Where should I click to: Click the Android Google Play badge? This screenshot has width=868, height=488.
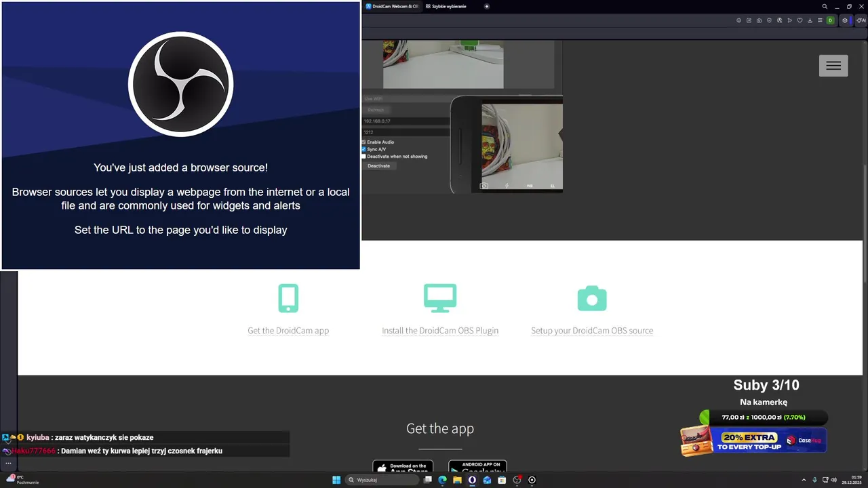click(x=477, y=466)
